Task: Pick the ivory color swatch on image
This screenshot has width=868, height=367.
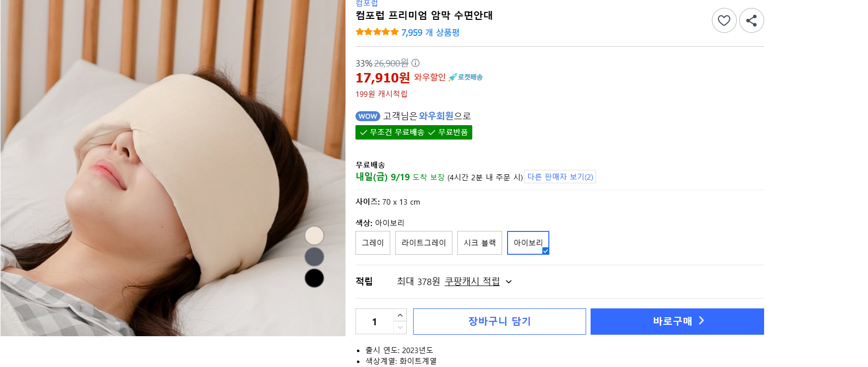Action: click(314, 235)
